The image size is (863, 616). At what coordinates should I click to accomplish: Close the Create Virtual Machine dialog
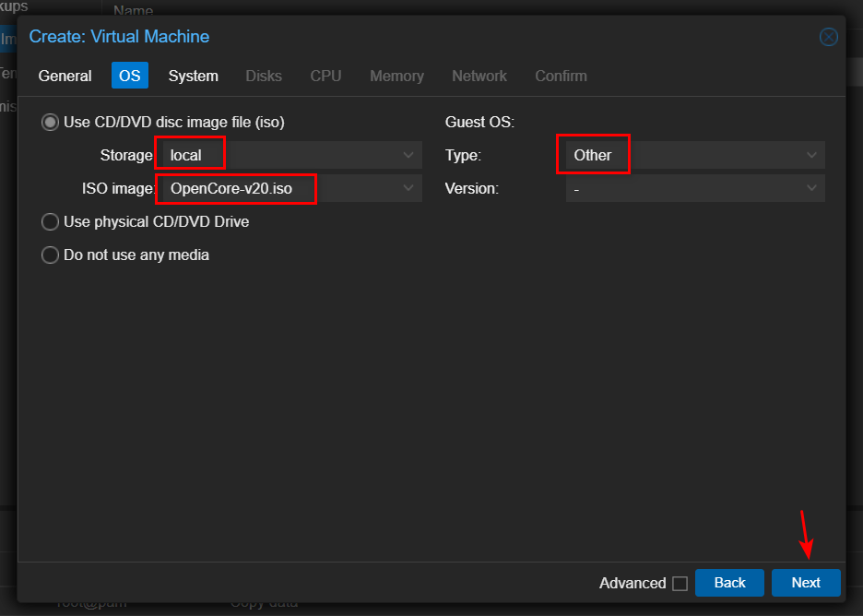(x=828, y=37)
